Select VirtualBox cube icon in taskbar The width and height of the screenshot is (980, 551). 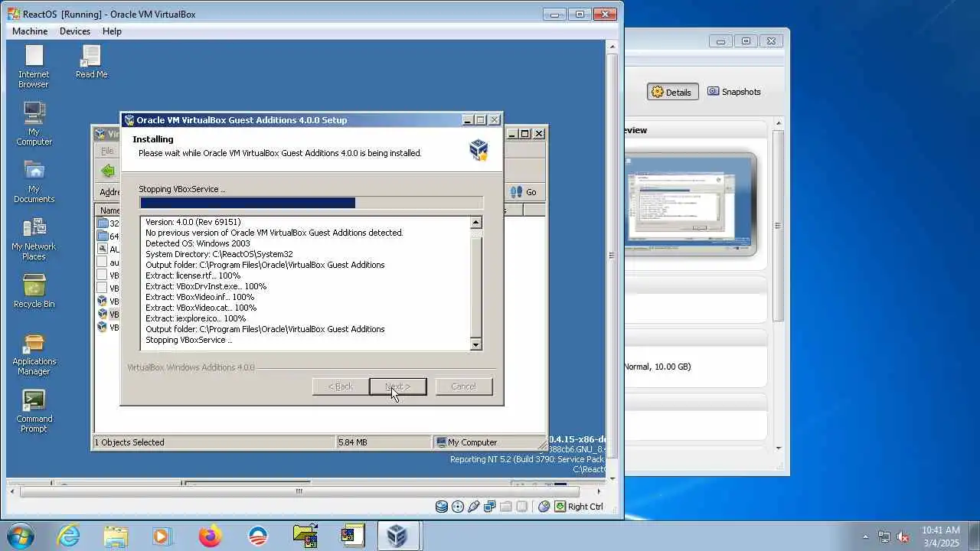397,536
